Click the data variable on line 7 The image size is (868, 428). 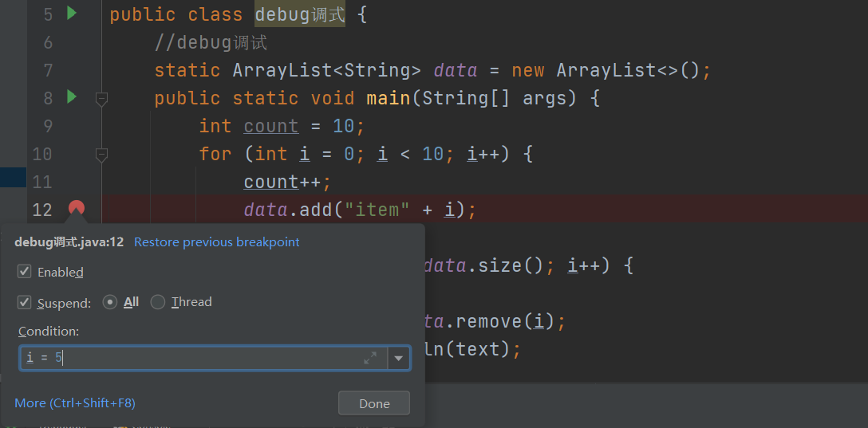click(455, 70)
